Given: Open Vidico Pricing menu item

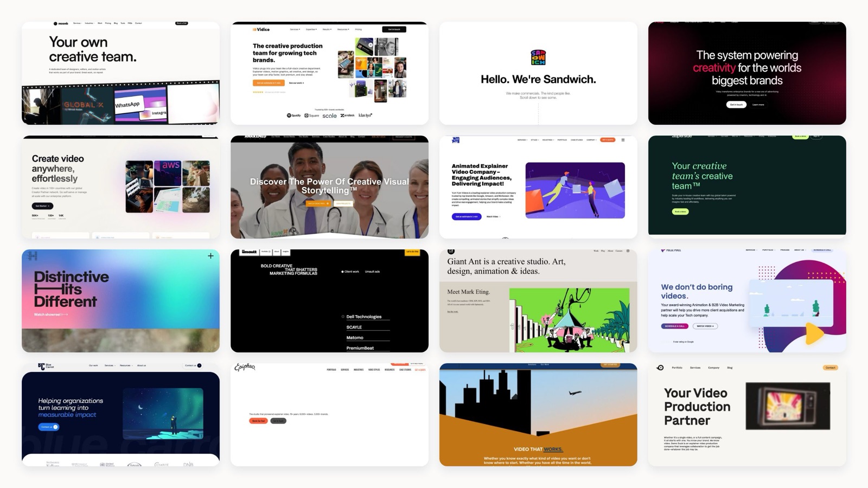Looking at the screenshot, I should click(x=358, y=29).
